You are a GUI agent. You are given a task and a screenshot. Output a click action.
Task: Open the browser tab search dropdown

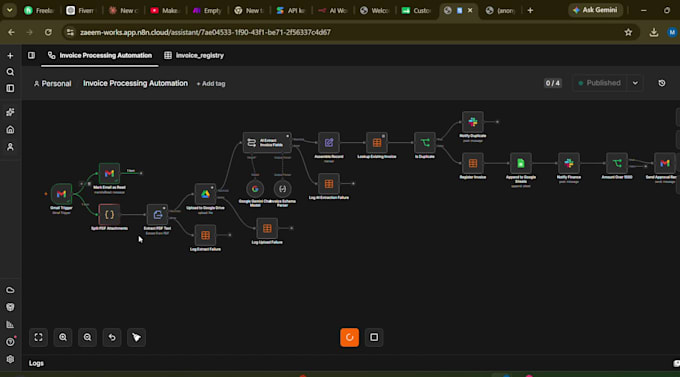(9, 10)
